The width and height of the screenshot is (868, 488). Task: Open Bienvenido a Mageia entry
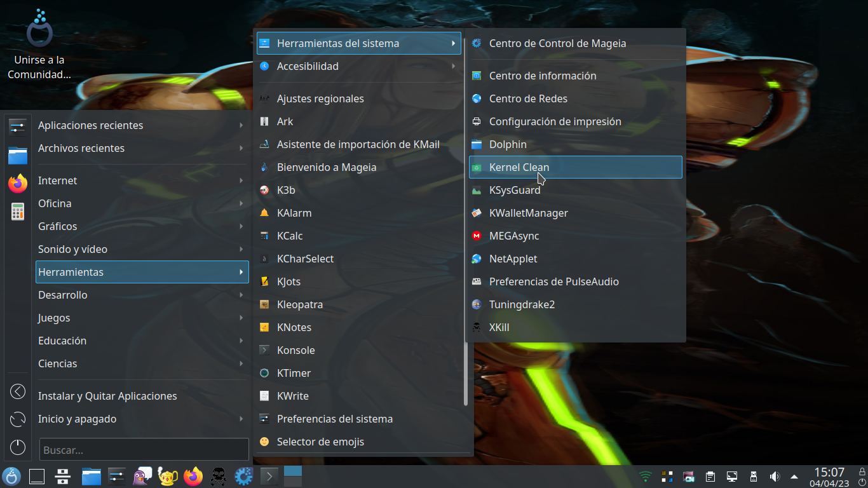coord(359,167)
